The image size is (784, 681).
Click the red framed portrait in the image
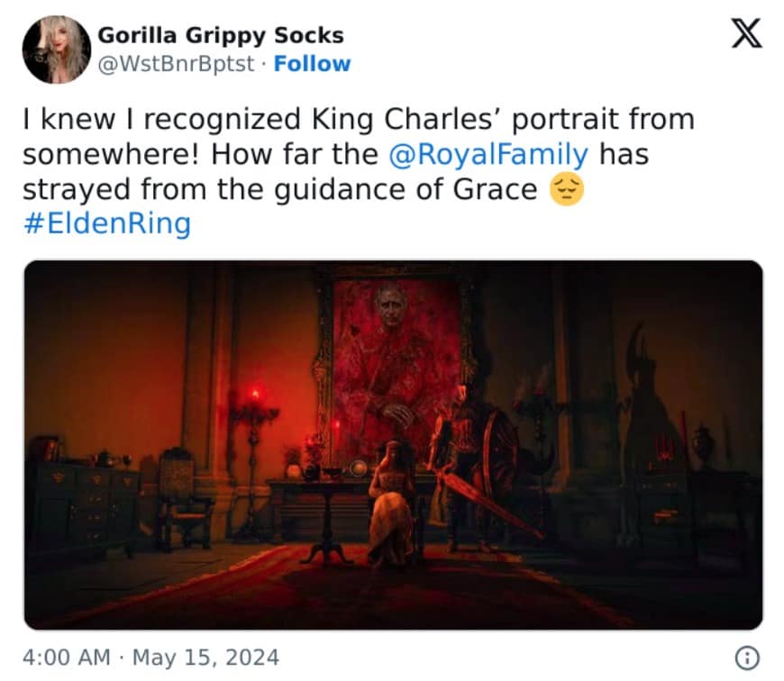(394, 360)
